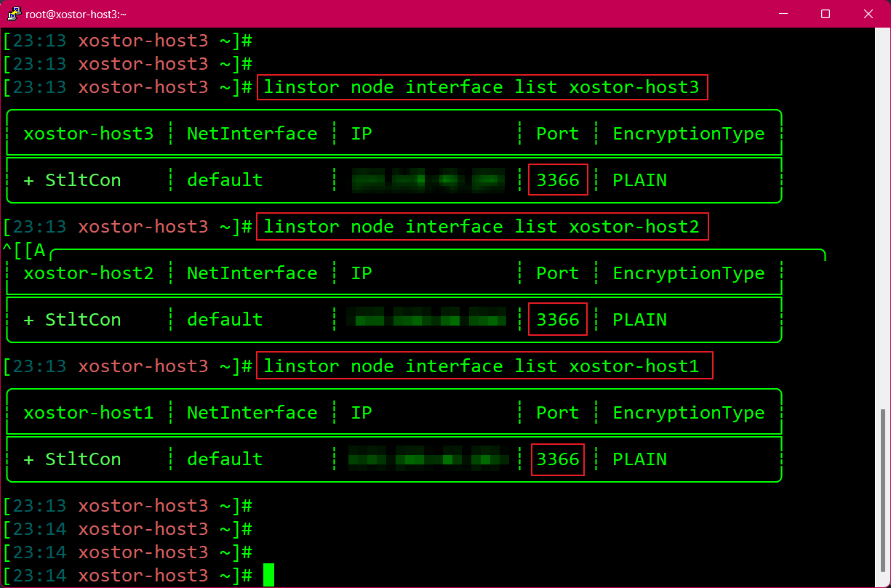Select the IP header in xostor-host1 table
The width and height of the screenshot is (891, 588).
pyautogui.click(x=361, y=413)
